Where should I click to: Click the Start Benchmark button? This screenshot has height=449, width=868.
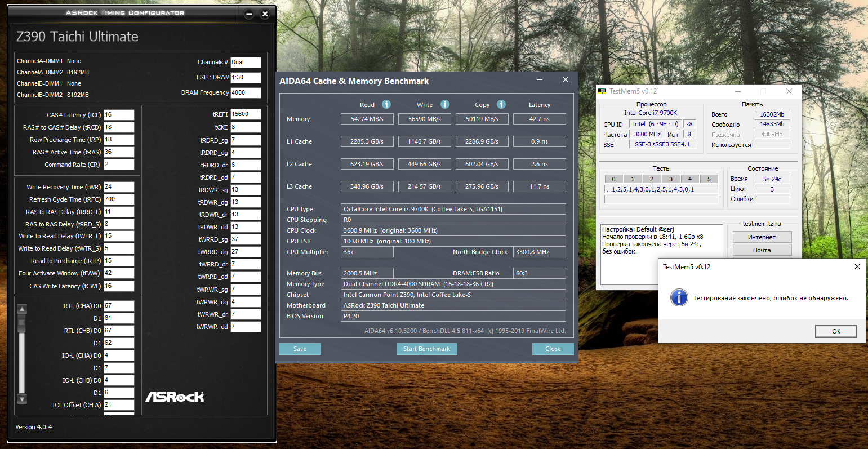click(x=426, y=349)
